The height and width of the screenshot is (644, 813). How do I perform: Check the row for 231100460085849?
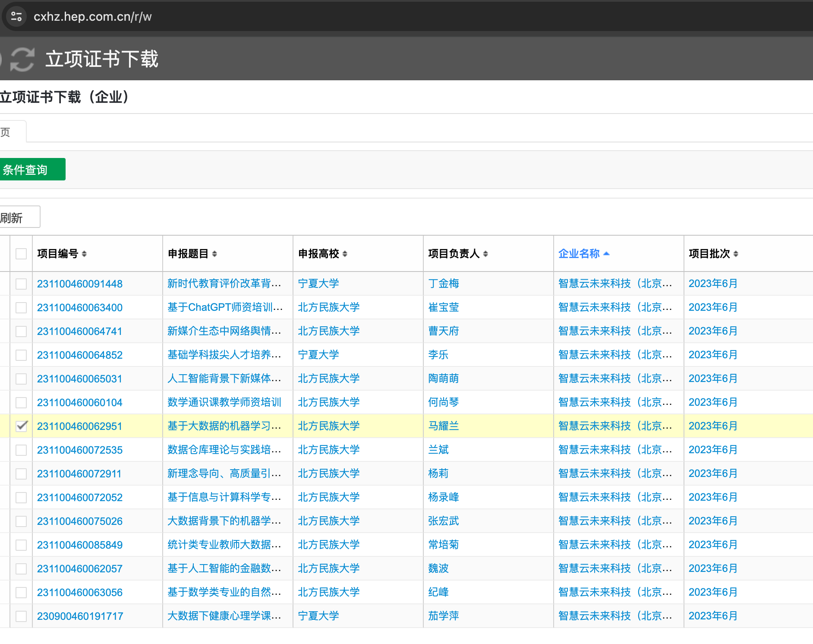pos(21,545)
